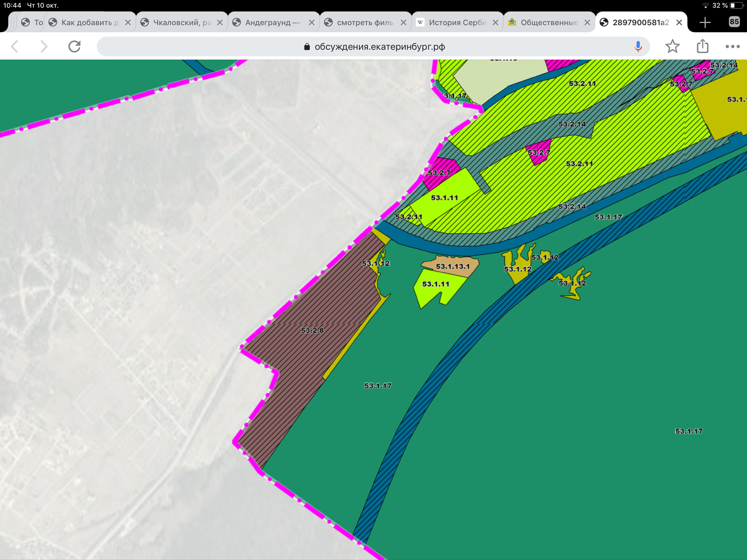Switch to the 'История Серби' tab
This screenshot has height=560, width=747.
pyautogui.click(x=458, y=23)
